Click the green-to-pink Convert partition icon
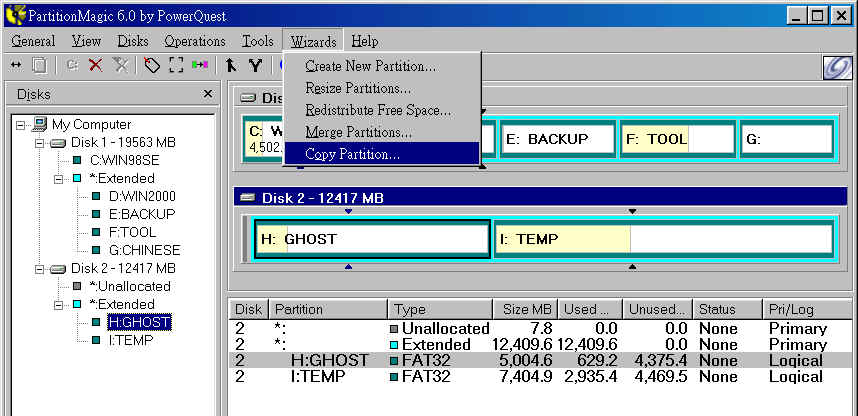Image resolution: width=858 pixels, height=416 pixels. 200,65
